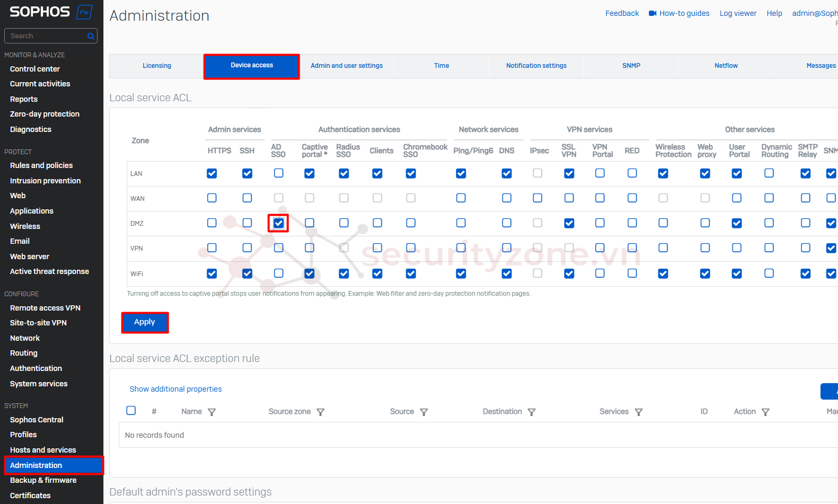This screenshot has height=504, width=838.
Task: Open the Name column filter icon
Action: pyautogui.click(x=212, y=412)
